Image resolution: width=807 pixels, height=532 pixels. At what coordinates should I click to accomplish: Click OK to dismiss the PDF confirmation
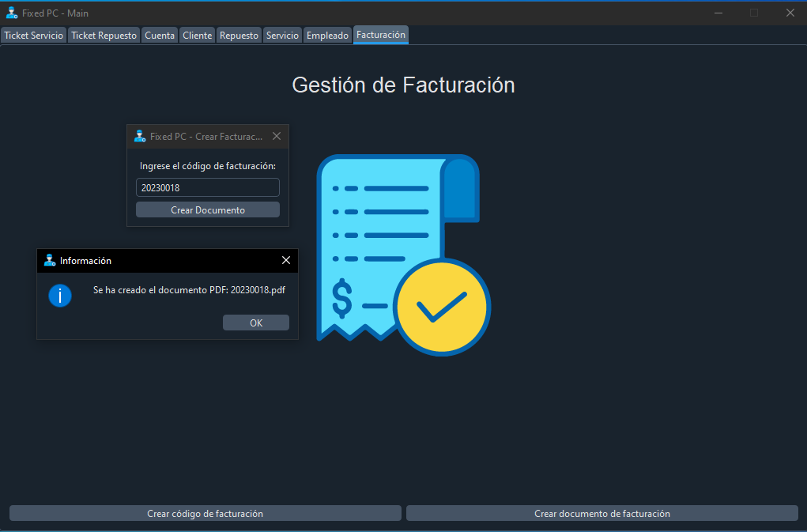pos(255,322)
